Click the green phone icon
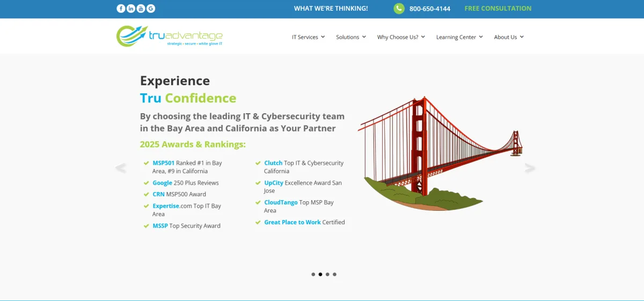644x301 pixels. [x=399, y=9]
